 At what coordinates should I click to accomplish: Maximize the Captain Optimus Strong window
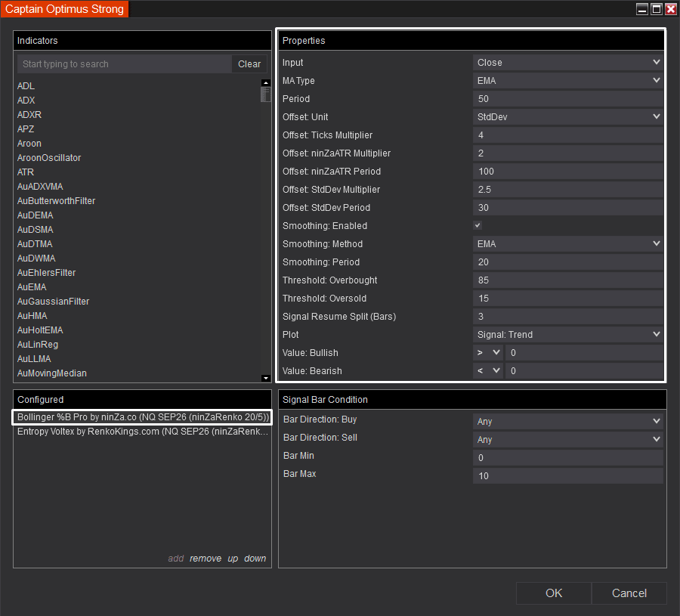(x=657, y=8)
